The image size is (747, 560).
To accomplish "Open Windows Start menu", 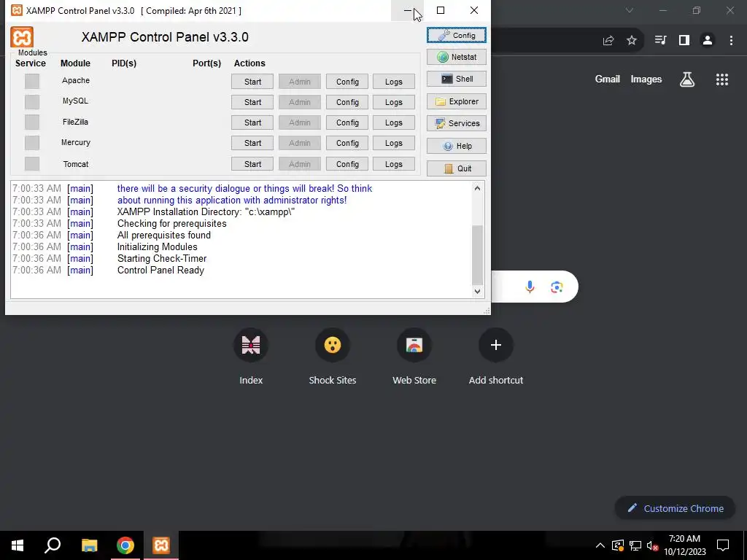I will (x=18, y=545).
